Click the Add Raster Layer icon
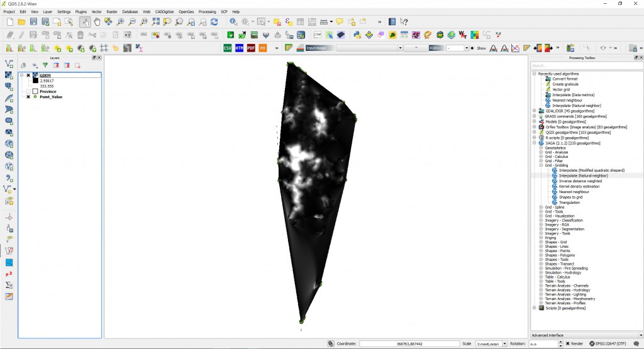Image resolution: width=644 pixels, height=349 pixels. (9, 75)
